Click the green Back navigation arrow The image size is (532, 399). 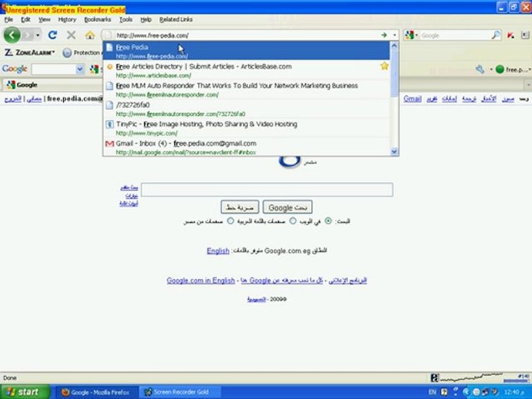click(12, 35)
